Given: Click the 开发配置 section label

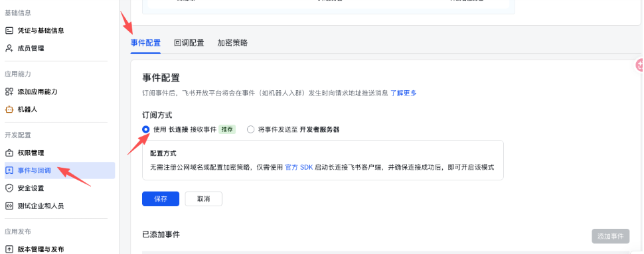Looking at the screenshot, I should (18, 135).
